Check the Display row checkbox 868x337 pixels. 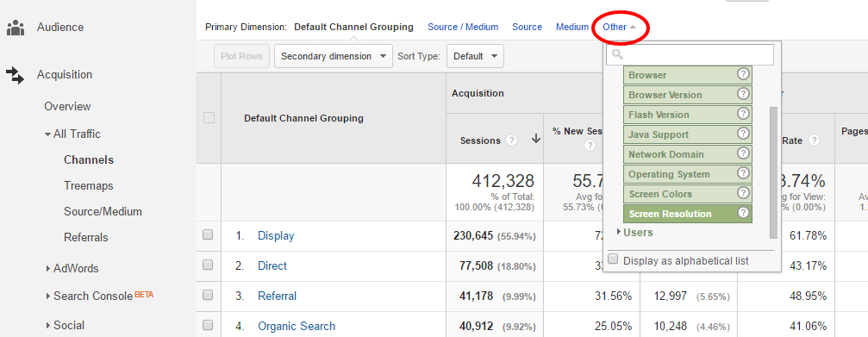208,235
